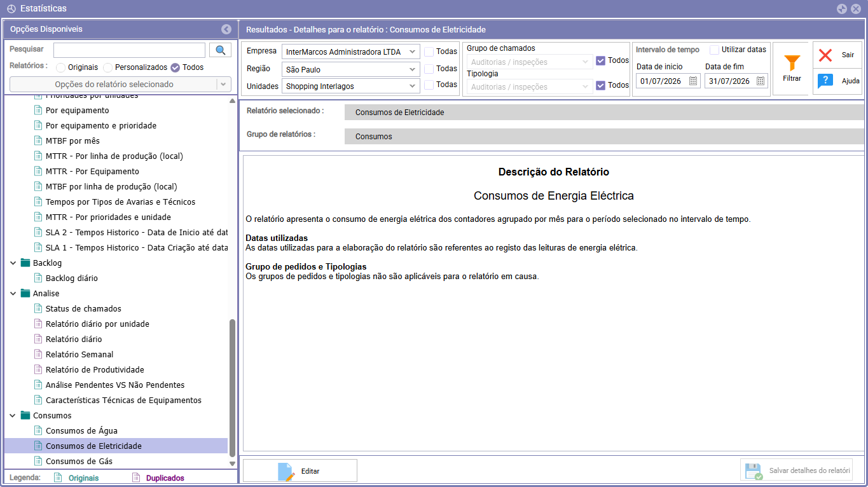Image resolution: width=868 pixels, height=487 pixels.
Task: Click the Filtrar button label
Action: click(x=792, y=78)
